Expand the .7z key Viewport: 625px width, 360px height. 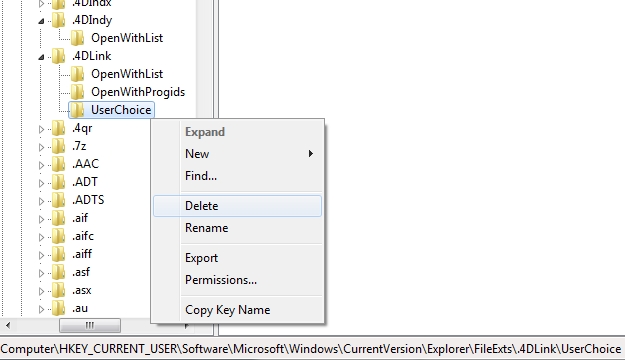pos(41,147)
